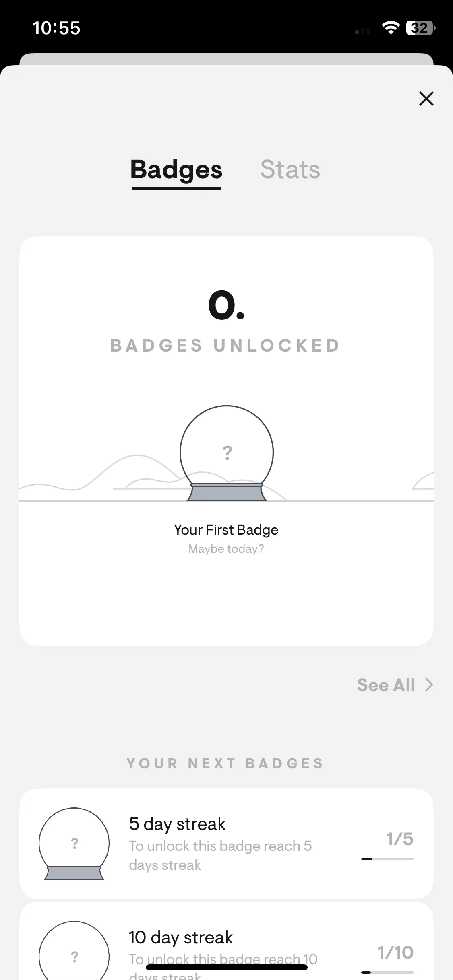Tap the battery indicator showing 32
Image resolution: width=453 pixels, height=980 pixels.
(x=420, y=28)
